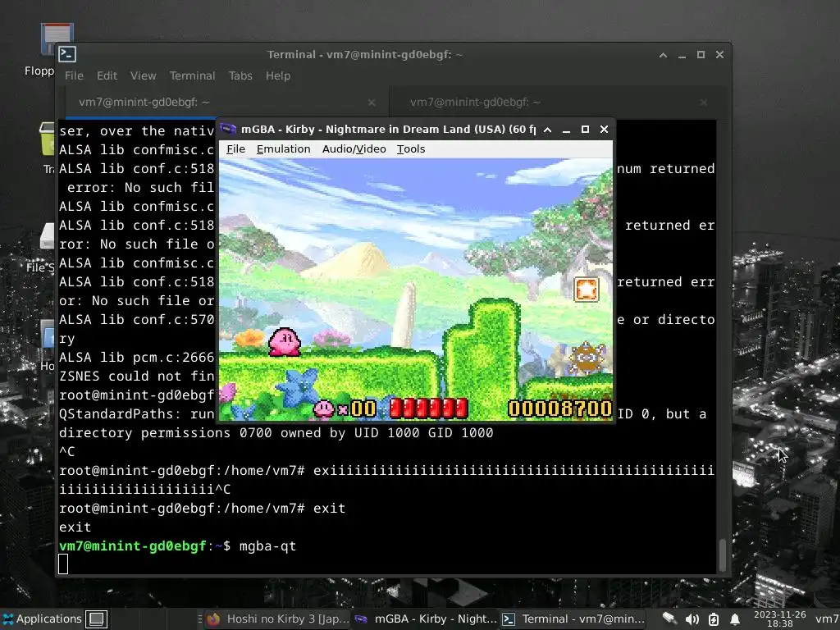This screenshot has width=840, height=630.
Task: Close the first terminal tab
Action: 372,103
